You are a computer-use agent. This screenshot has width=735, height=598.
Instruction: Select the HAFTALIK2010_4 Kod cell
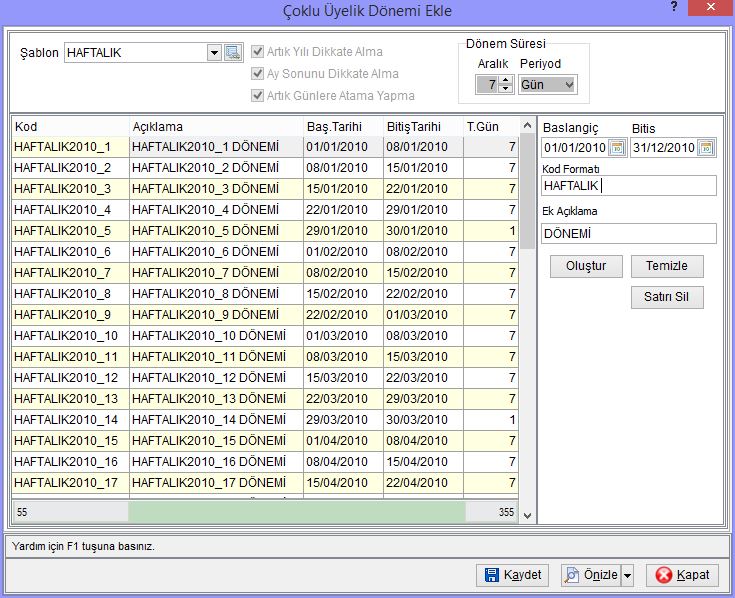[70, 209]
